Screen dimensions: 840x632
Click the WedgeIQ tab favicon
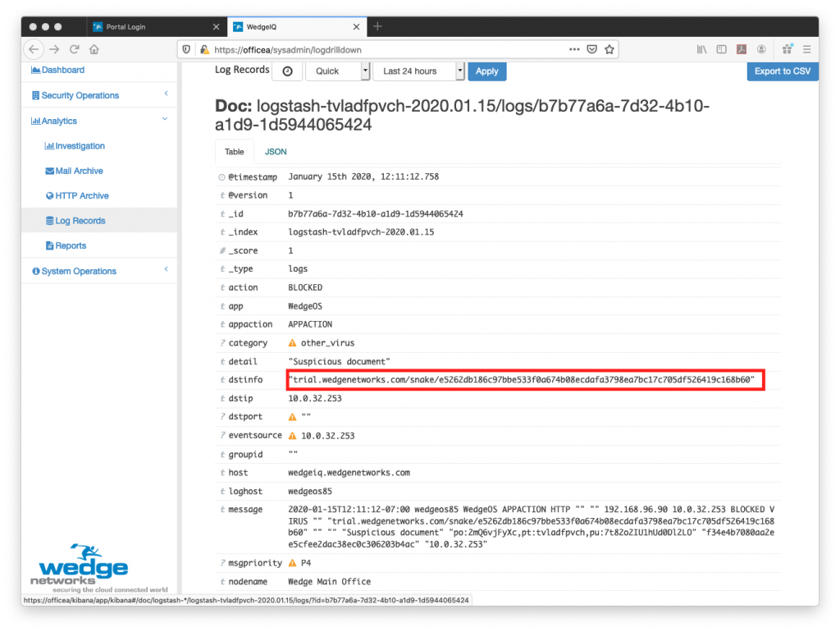(x=237, y=27)
